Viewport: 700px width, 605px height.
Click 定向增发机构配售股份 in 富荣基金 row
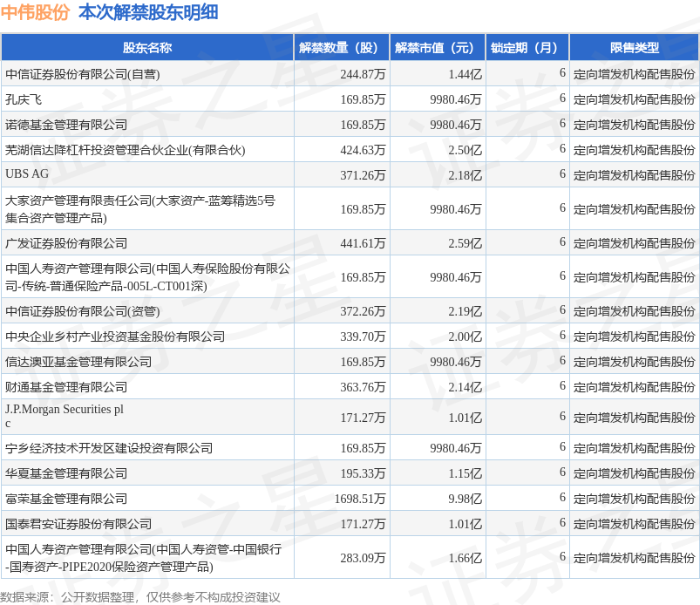pos(635,499)
